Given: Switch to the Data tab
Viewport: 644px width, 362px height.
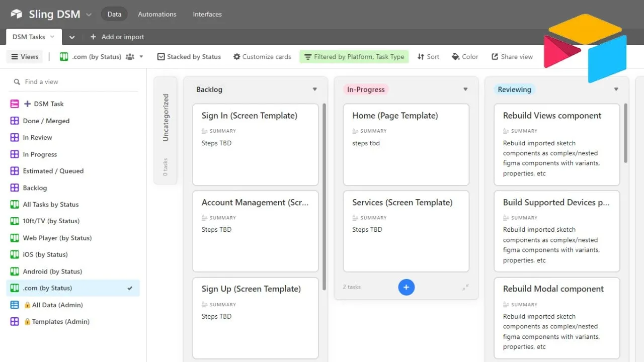Looking at the screenshot, I should pyautogui.click(x=114, y=14).
